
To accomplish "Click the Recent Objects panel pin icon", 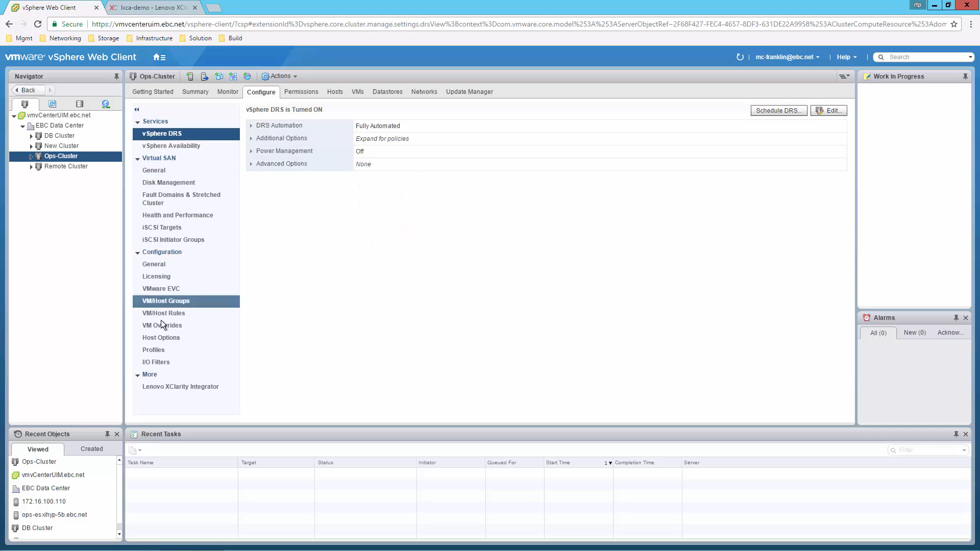I will point(107,434).
